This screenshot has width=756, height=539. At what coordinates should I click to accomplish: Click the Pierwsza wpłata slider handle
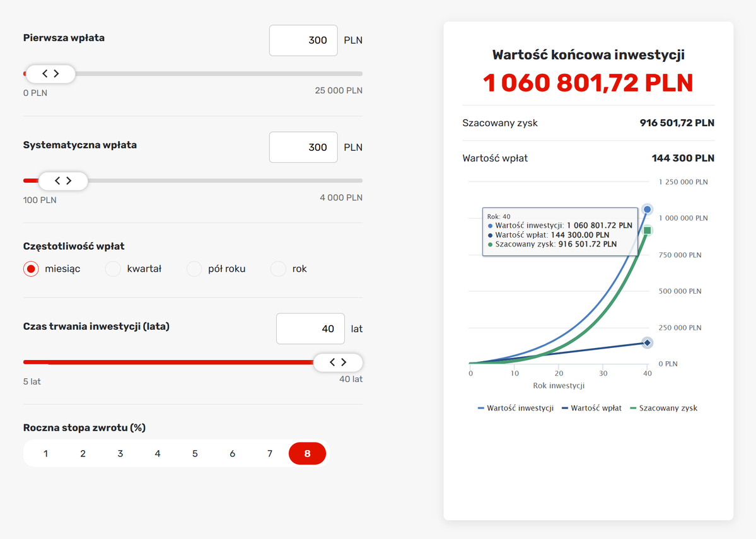pyautogui.click(x=50, y=74)
